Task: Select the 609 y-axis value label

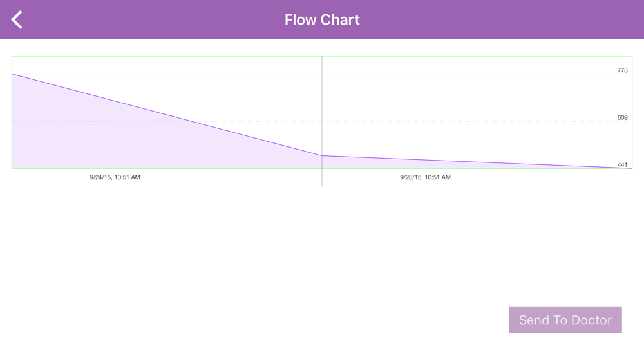Action: [x=622, y=117]
